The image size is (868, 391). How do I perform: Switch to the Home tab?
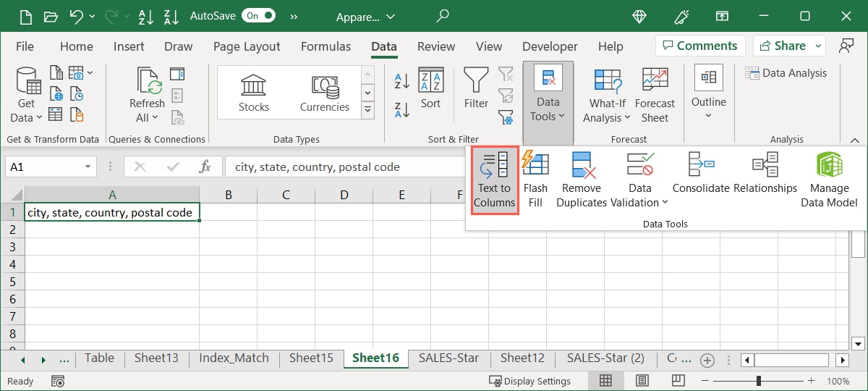coord(77,46)
